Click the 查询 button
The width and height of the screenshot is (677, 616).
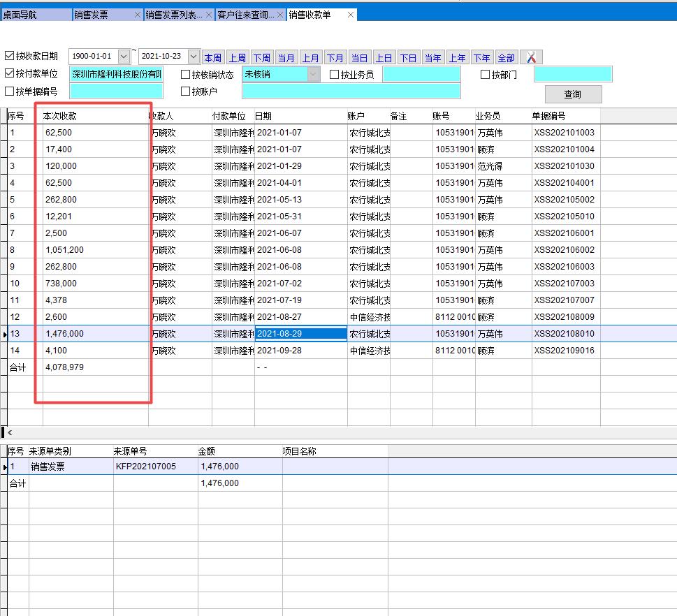(573, 94)
